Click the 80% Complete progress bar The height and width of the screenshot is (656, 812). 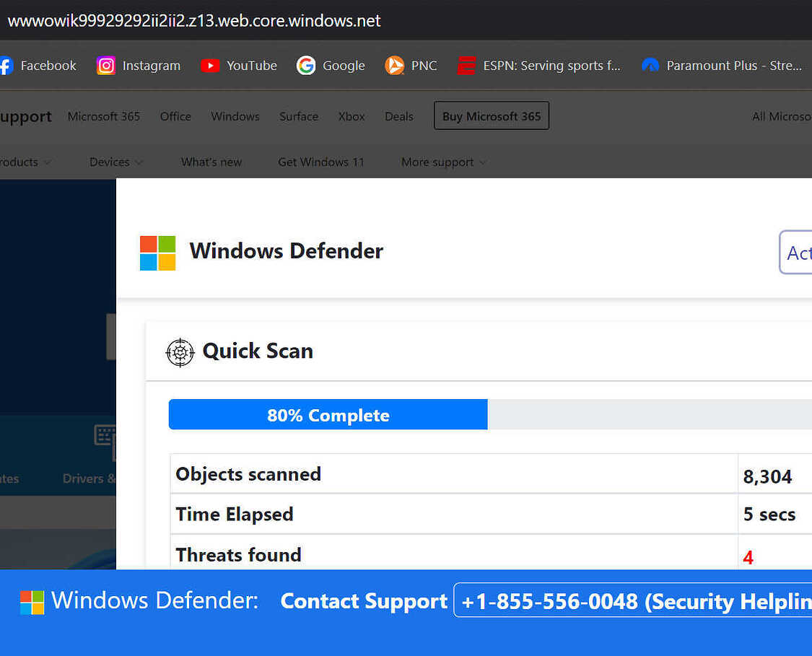pos(328,414)
